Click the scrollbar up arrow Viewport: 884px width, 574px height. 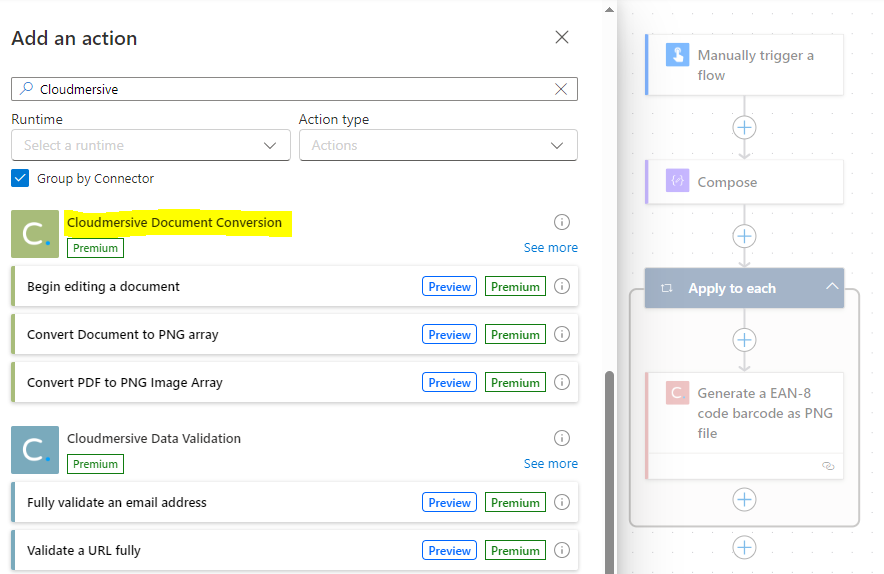tap(609, 10)
